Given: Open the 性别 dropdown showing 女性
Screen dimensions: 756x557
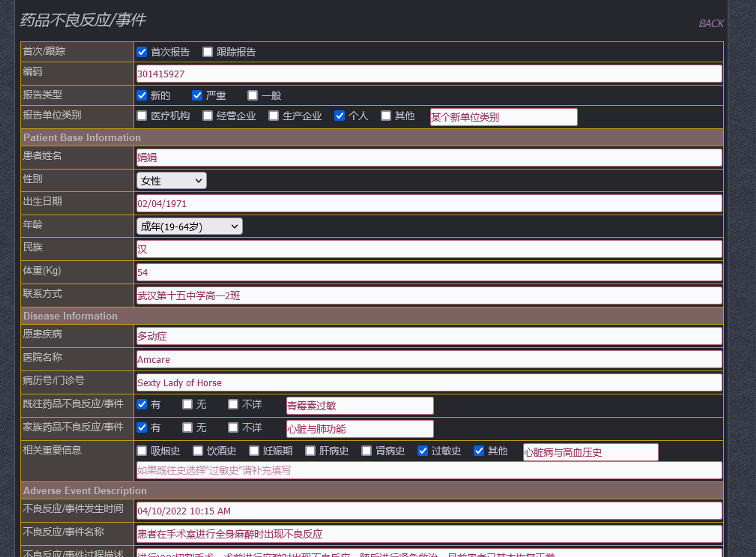Looking at the screenshot, I should (x=171, y=181).
